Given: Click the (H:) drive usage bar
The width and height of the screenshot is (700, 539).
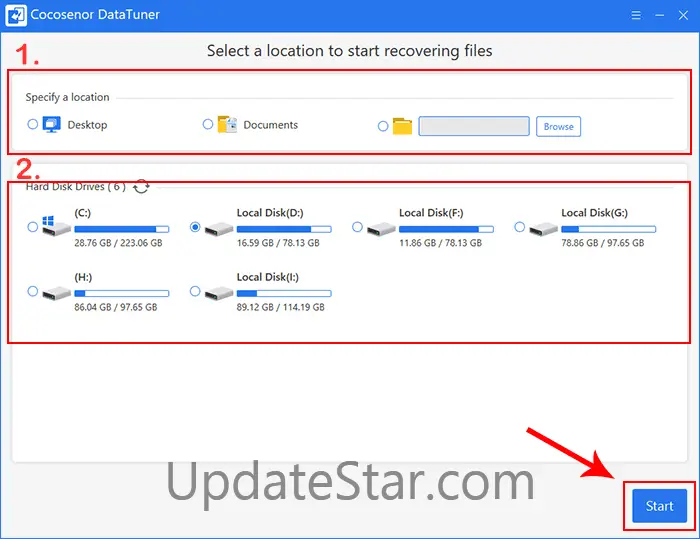Looking at the screenshot, I should [x=122, y=293].
